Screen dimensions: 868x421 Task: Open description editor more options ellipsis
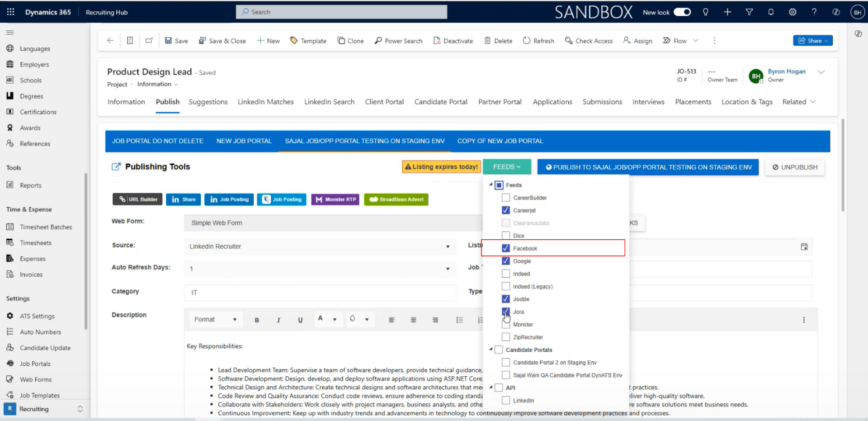click(804, 320)
